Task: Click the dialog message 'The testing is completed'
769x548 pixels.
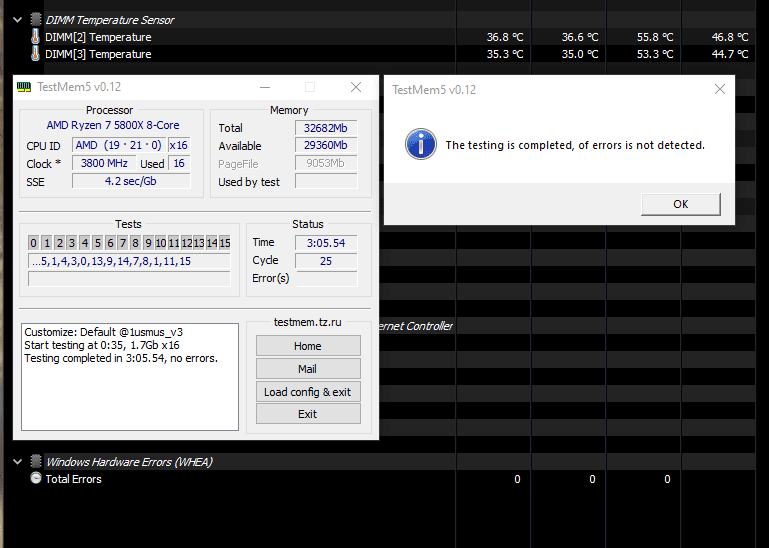Action: [575, 145]
